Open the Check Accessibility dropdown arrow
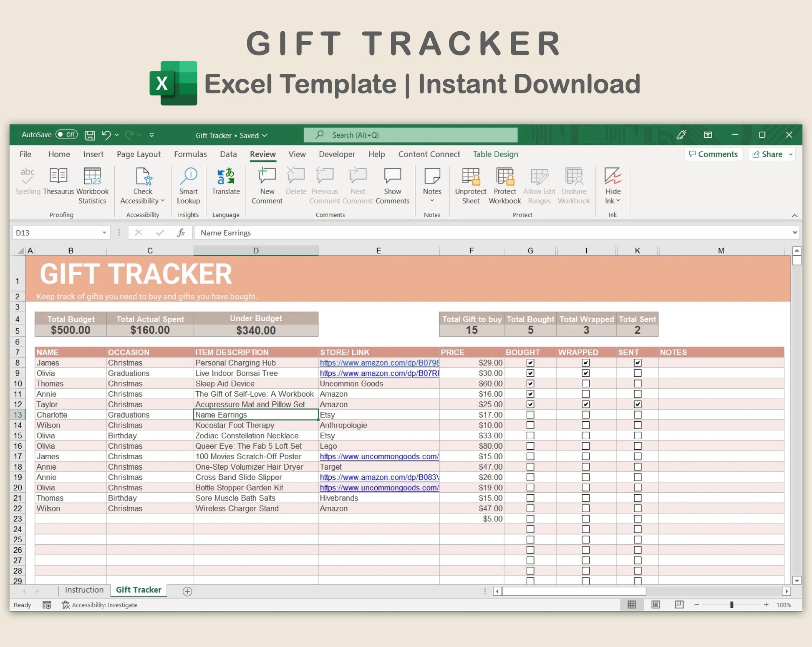 click(163, 201)
